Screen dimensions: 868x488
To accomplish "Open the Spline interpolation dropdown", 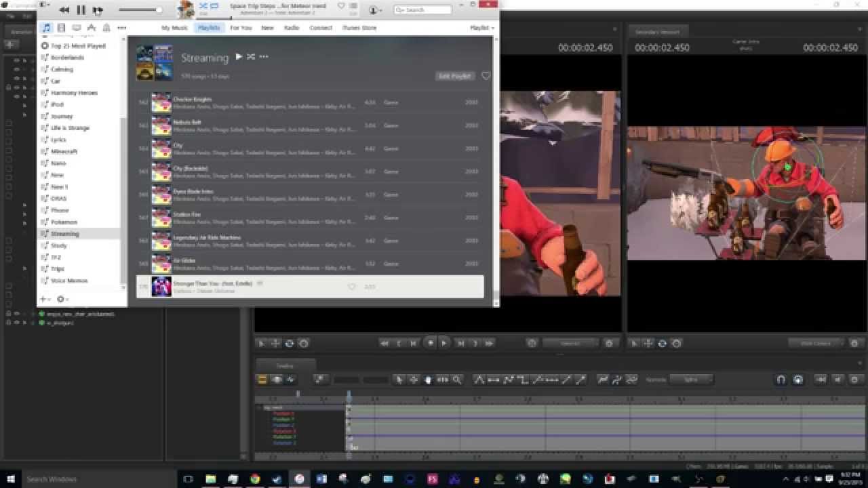I will pyautogui.click(x=691, y=380).
